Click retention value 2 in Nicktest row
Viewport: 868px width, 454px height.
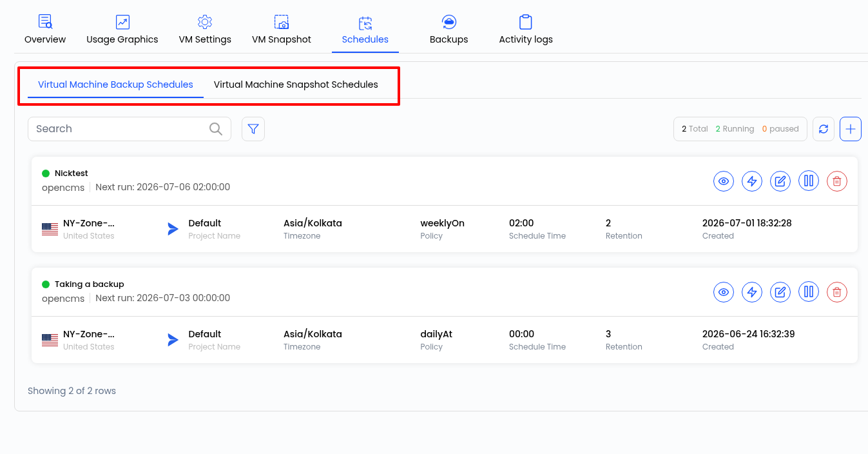(608, 223)
